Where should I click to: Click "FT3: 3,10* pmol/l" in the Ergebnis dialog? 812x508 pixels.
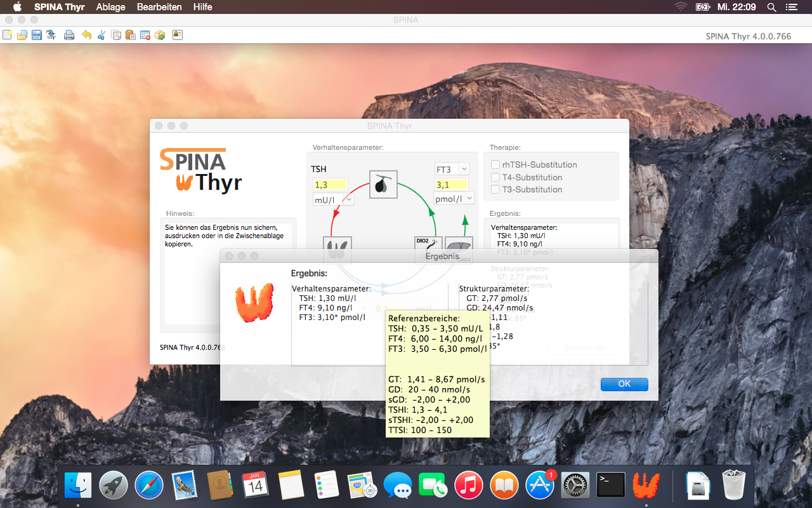pyautogui.click(x=332, y=317)
